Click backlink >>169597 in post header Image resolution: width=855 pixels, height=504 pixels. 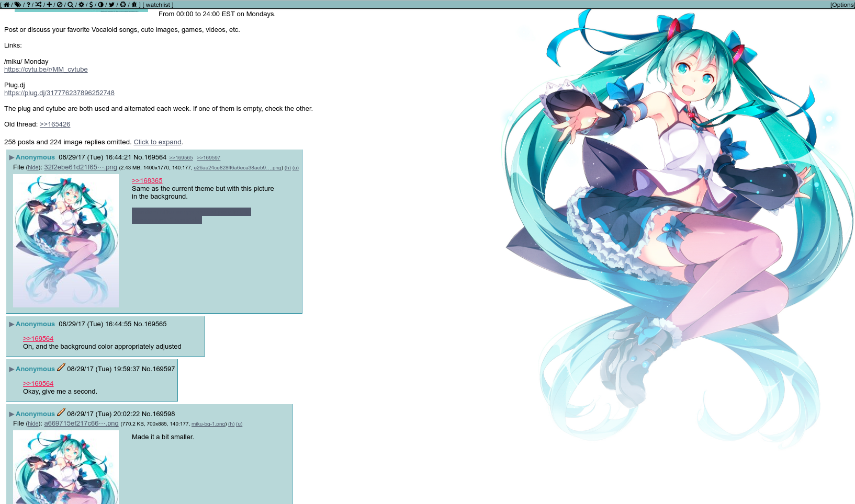pos(209,158)
